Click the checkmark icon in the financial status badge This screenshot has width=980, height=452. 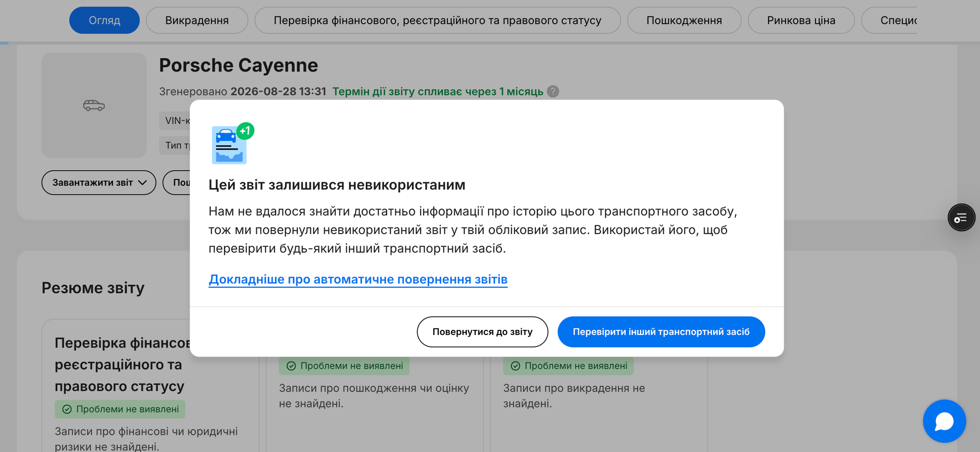point(67,409)
